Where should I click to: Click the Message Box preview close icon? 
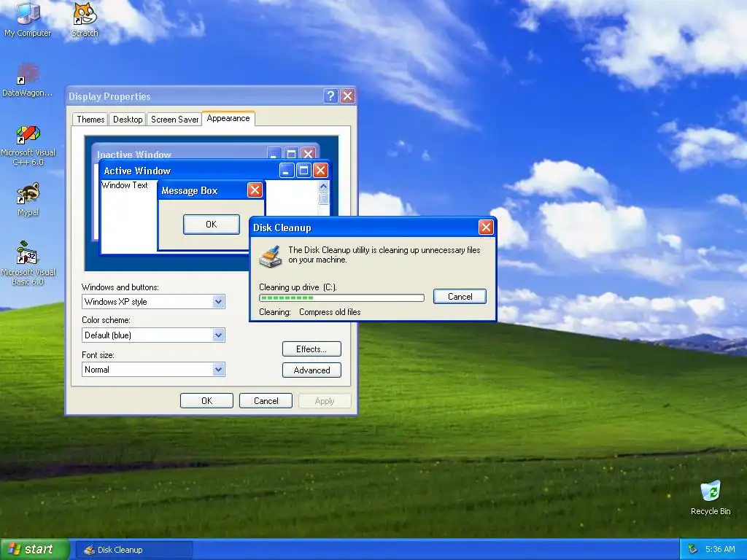point(255,190)
